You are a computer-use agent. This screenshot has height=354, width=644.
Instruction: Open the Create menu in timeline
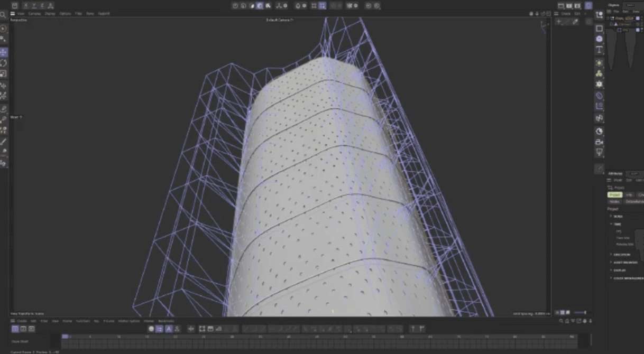pos(22,321)
